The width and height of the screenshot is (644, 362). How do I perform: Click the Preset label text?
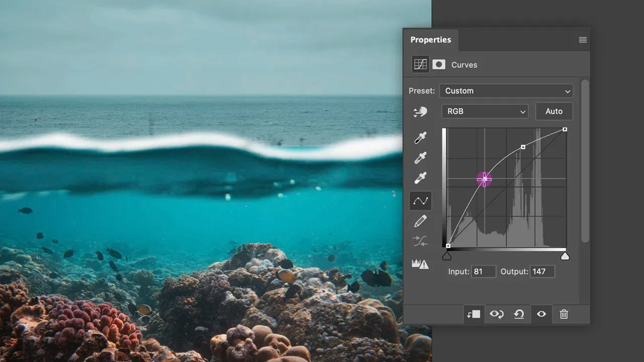422,91
